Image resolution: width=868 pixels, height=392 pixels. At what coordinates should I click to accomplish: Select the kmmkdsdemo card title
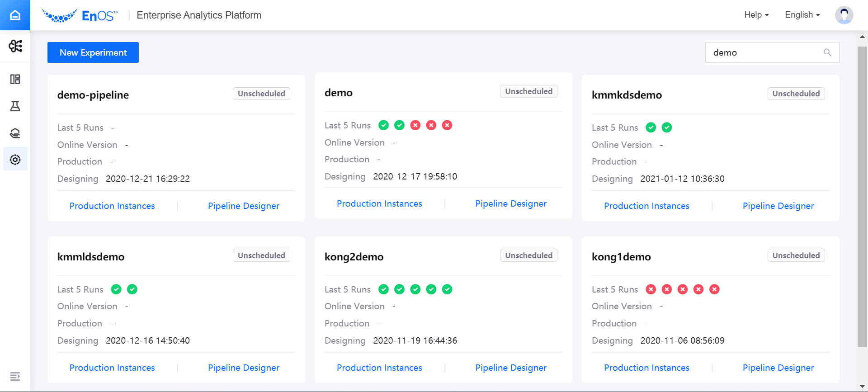627,95
